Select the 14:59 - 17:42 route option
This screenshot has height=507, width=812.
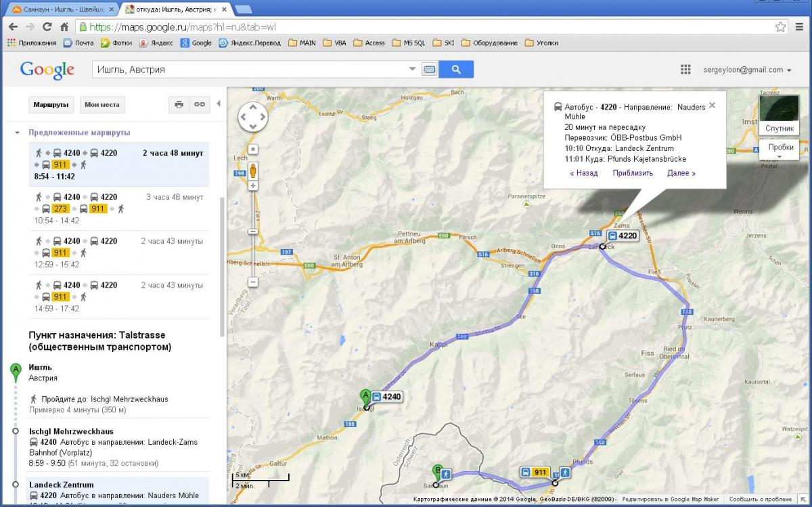pos(118,296)
